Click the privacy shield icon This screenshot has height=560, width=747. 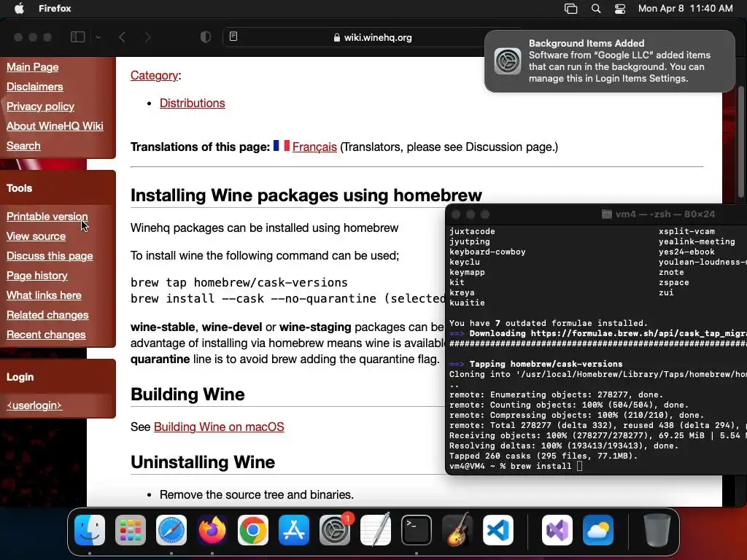[x=205, y=37]
